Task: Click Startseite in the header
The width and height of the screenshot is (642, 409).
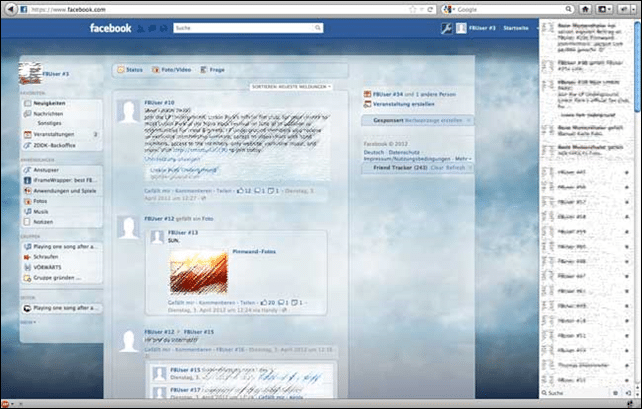Action: tap(516, 28)
